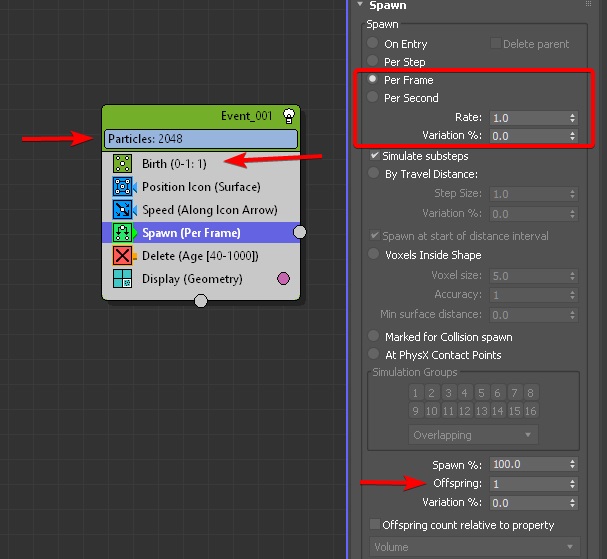
Task: Open the Volume property dropdown
Action: 475,547
